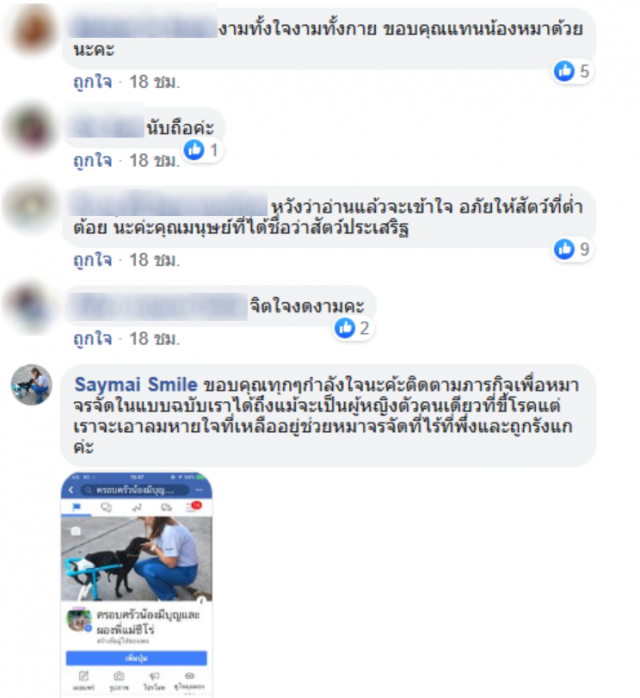Like the นับถือค่ะ comment via ถูกใจ

point(93,161)
